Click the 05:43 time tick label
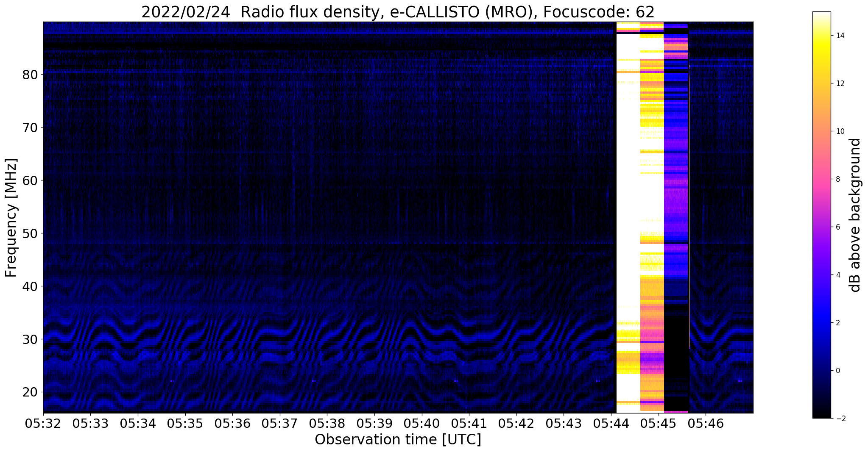868x452 pixels. pyautogui.click(x=564, y=423)
